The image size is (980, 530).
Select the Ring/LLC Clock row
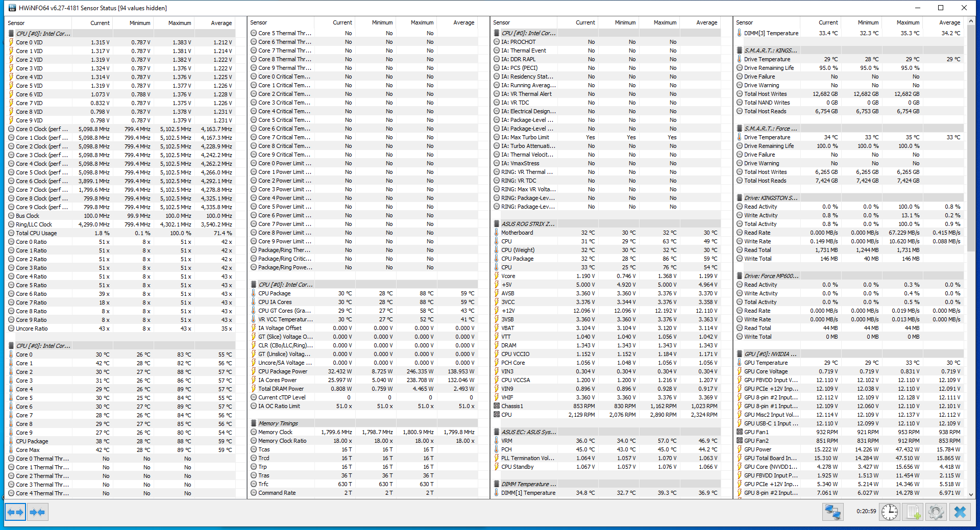(x=120, y=224)
